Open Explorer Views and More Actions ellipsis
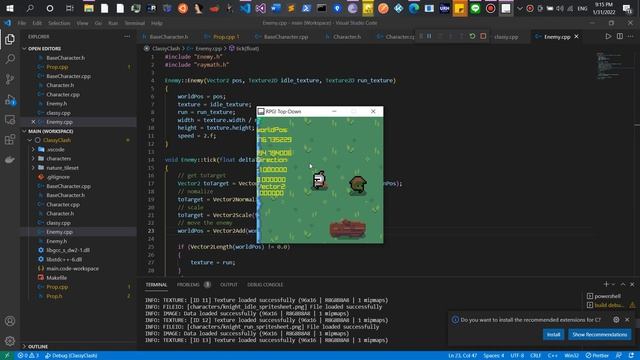The width and height of the screenshot is (640, 360). pos(127,36)
